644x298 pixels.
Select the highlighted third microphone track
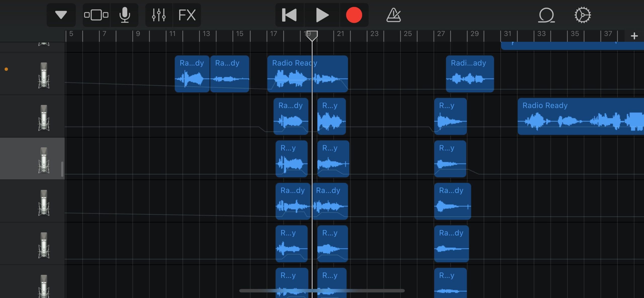(44, 160)
